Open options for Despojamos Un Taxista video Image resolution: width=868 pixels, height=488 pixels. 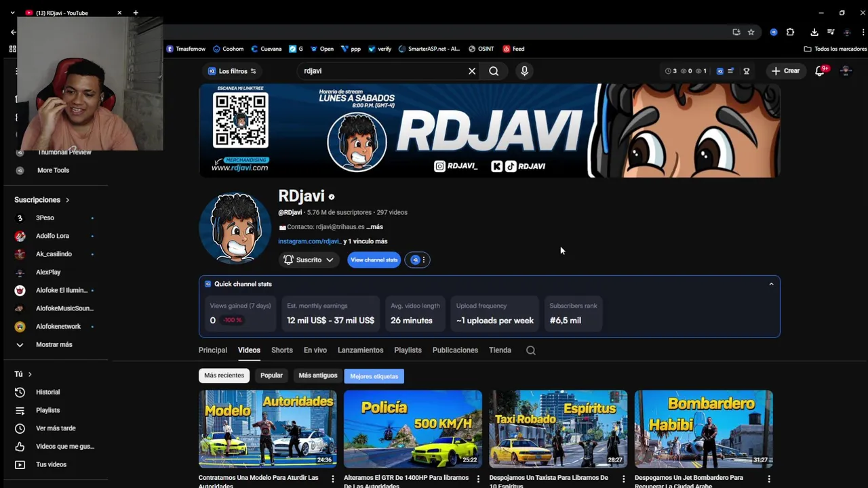[x=623, y=479]
